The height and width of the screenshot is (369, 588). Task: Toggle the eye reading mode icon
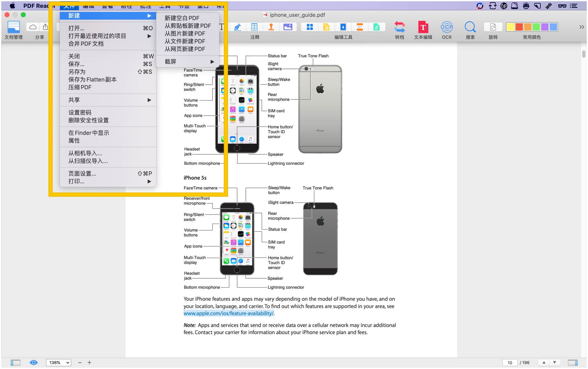(33, 362)
